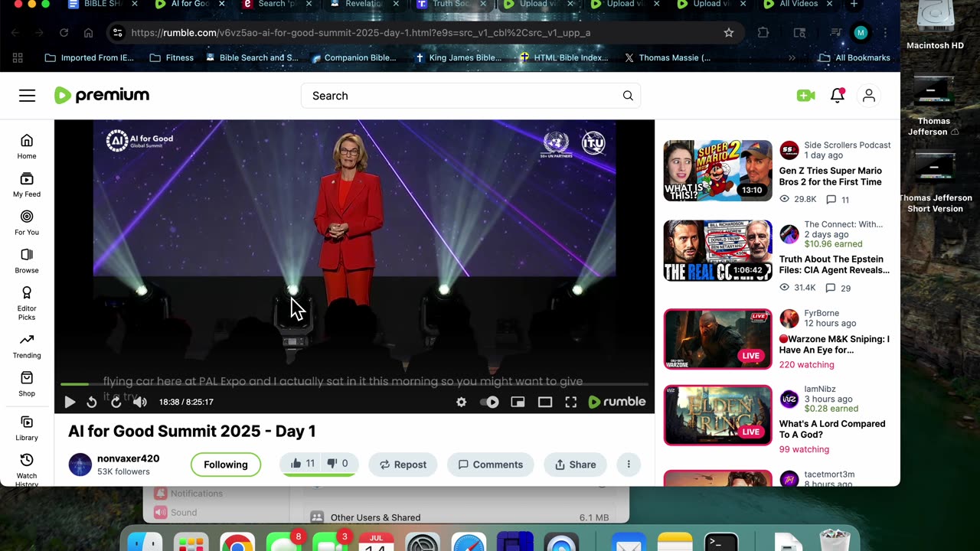
Task: Open Chrome three-dot menu
Action: point(885,33)
